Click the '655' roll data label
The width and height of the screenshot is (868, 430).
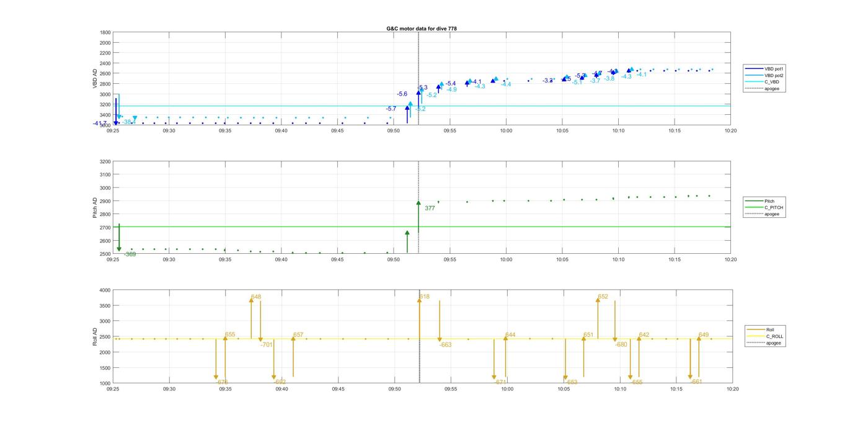point(230,334)
